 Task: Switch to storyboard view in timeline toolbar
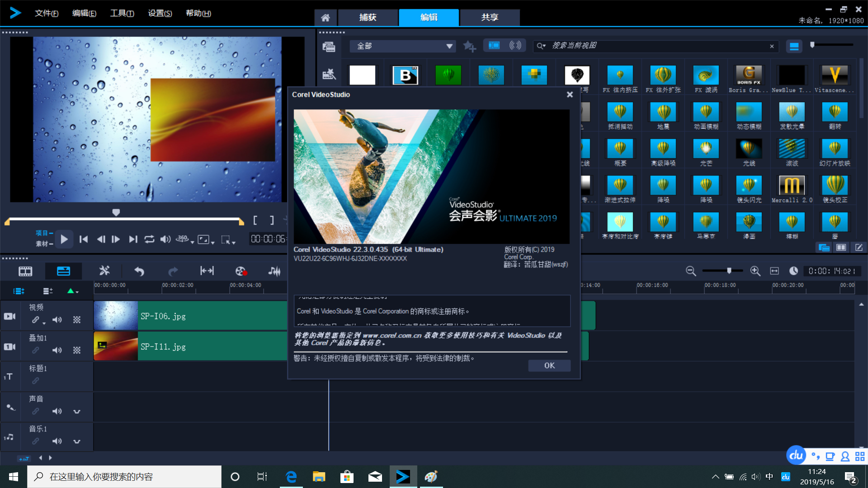tap(25, 271)
